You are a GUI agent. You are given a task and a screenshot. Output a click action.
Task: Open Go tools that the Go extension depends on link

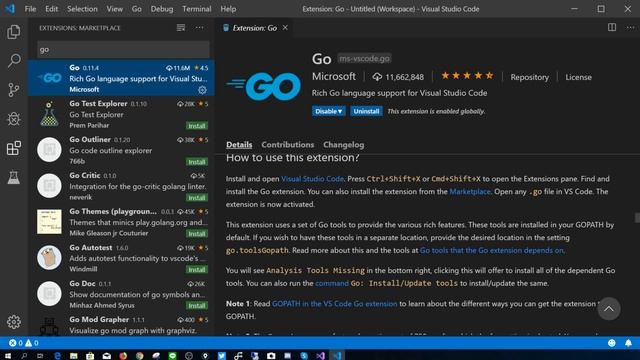[492, 250]
